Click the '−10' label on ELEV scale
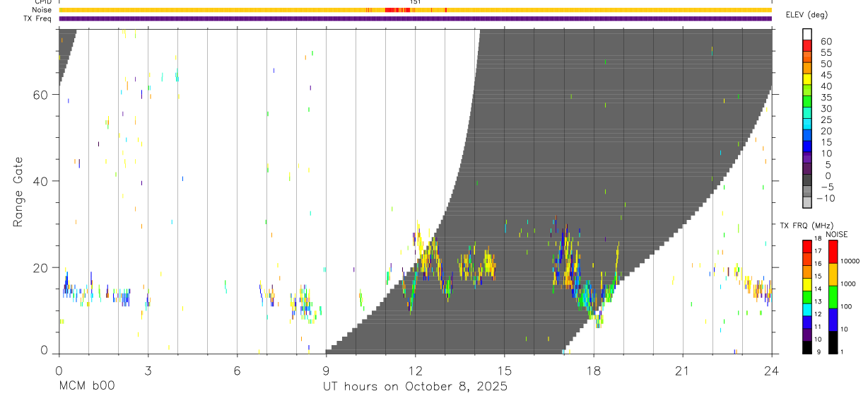 [x=825, y=199]
